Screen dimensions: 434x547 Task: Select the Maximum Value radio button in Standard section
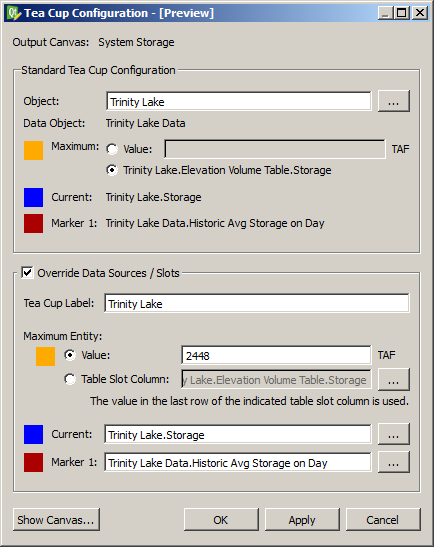[112, 149]
